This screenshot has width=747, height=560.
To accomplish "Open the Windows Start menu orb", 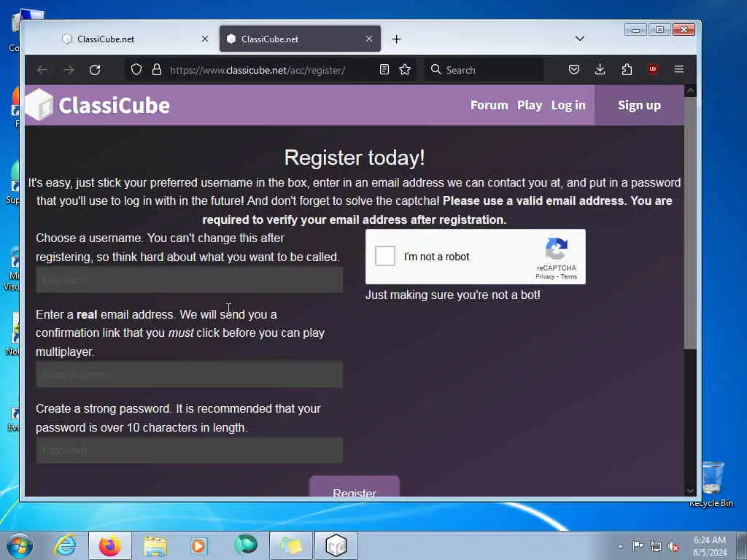I will pos(20,545).
